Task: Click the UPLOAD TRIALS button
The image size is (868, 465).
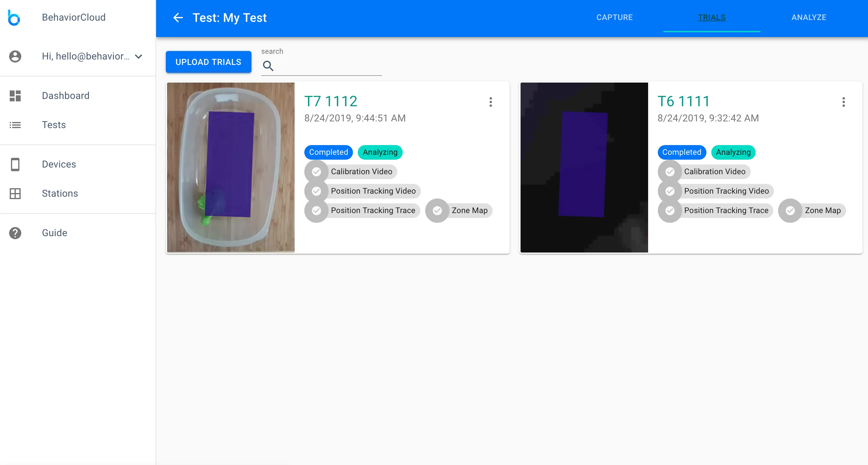Action: (x=208, y=62)
